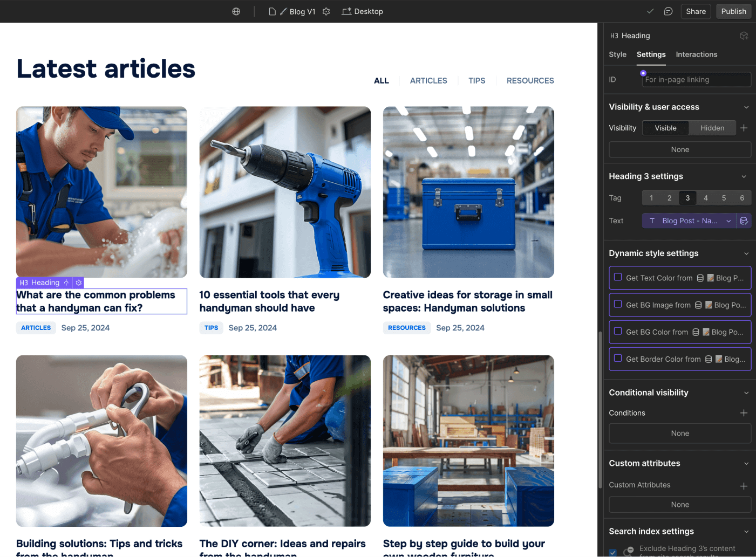The width and height of the screenshot is (756, 557).
Task: Open comments via the speech bubble icon
Action: (668, 11)
